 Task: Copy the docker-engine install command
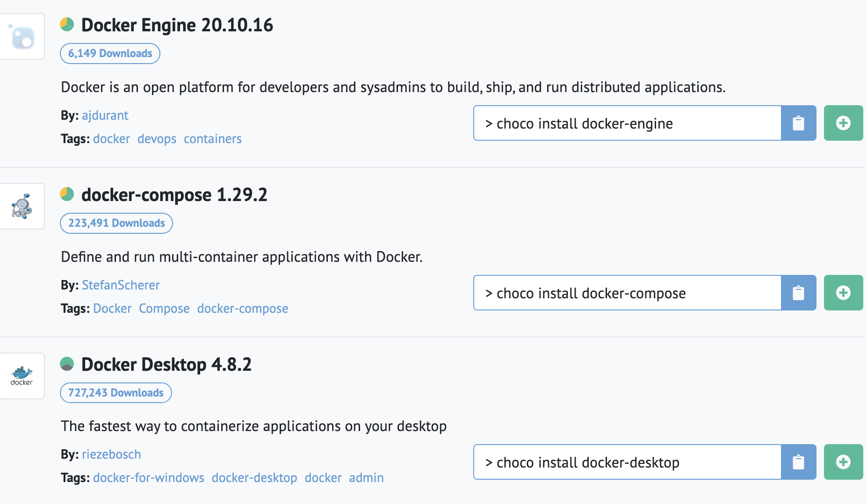click(x=798, y=123)
